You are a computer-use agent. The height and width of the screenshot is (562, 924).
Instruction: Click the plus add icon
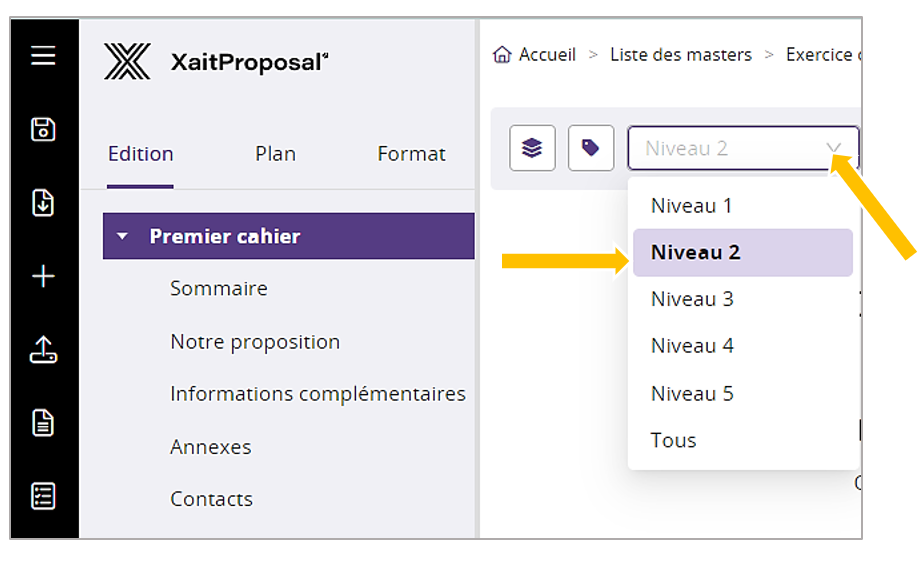pyautogui.click(x=43, y=277)
